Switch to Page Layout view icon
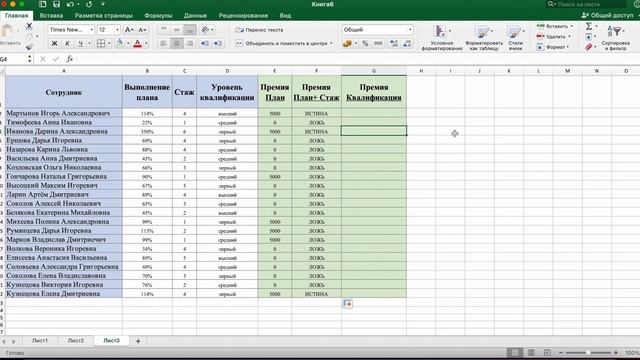 pos(531,352)
